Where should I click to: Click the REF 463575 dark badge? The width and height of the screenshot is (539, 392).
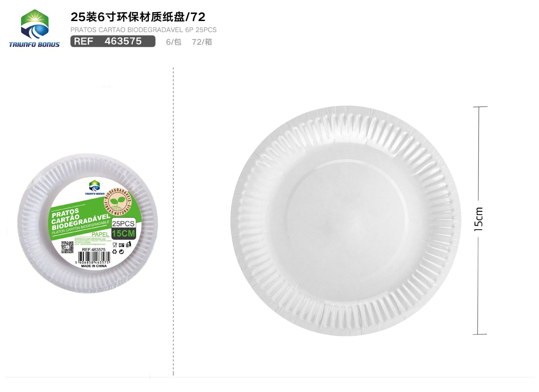(113, 41)
